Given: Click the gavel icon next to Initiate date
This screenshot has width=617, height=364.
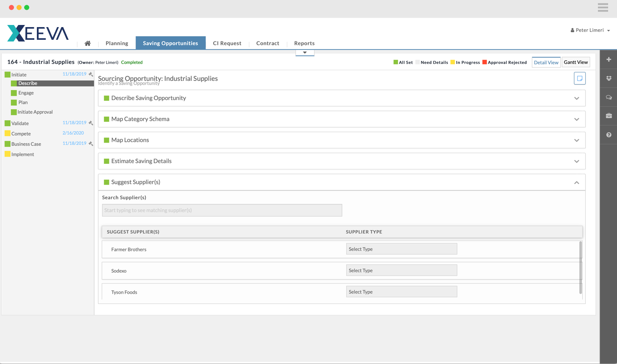Looking at the screenshot, I should 91,74.
